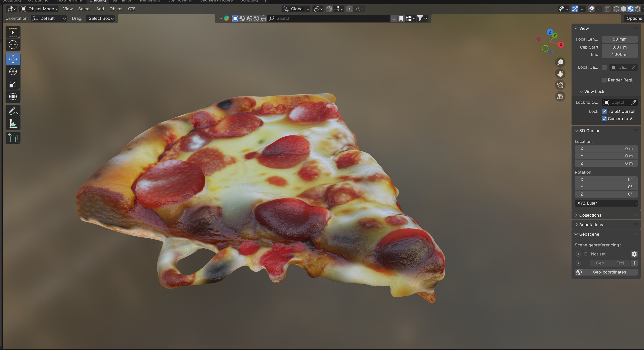The image size is (644, 350).
Task: Switch to orthographic view with the grid icon
Action: click(560, 97)
